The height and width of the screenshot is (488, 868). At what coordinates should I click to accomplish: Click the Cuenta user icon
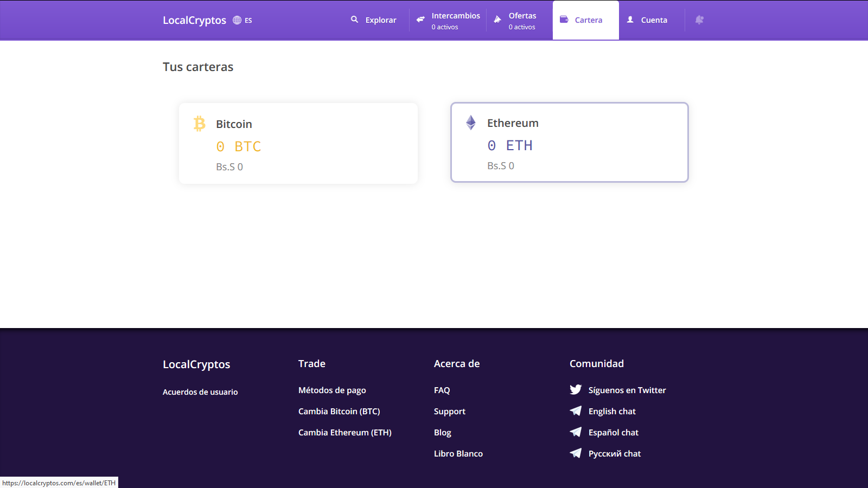tap(630, 20)
